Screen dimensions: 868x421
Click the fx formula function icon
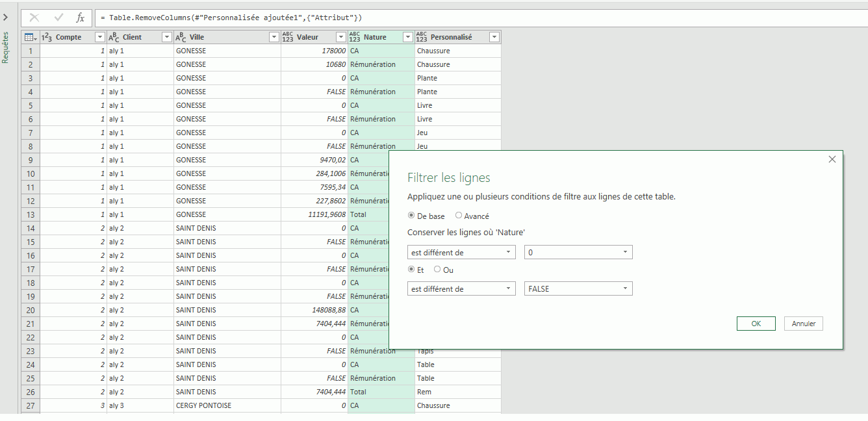pos(80,18)
